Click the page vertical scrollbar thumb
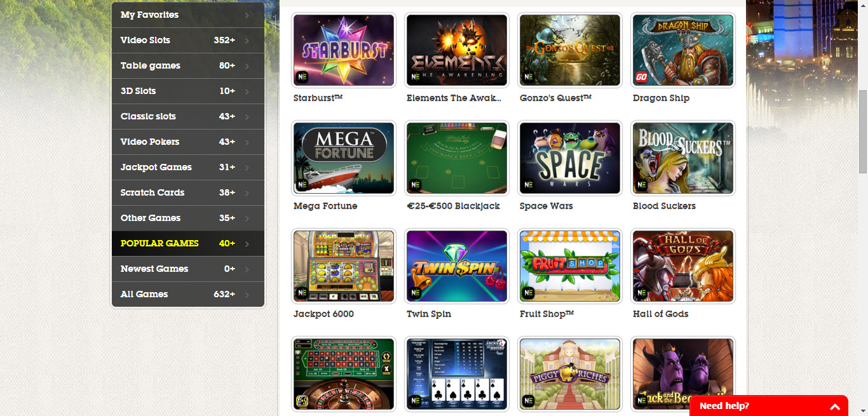 coord(863,131)
